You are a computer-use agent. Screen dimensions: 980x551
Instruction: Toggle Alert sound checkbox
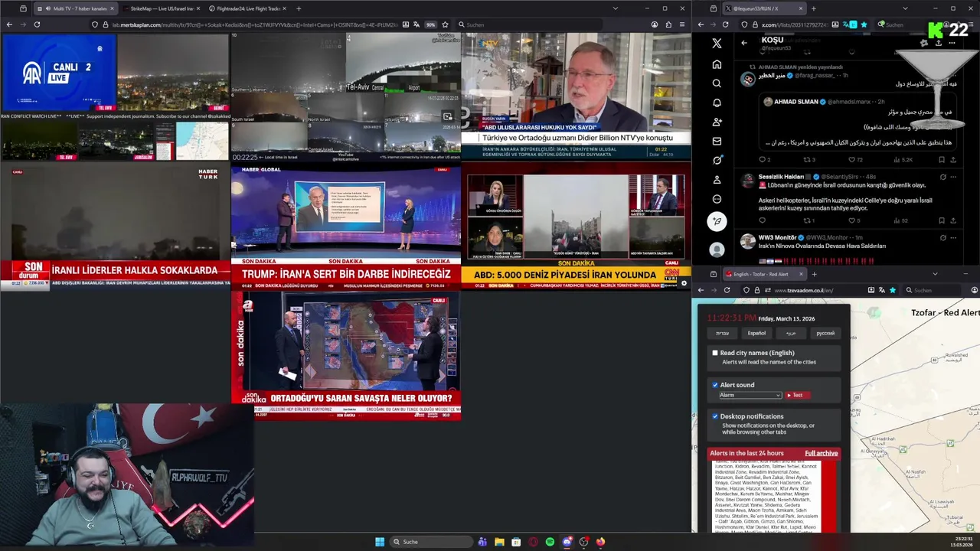coord(715,385)
